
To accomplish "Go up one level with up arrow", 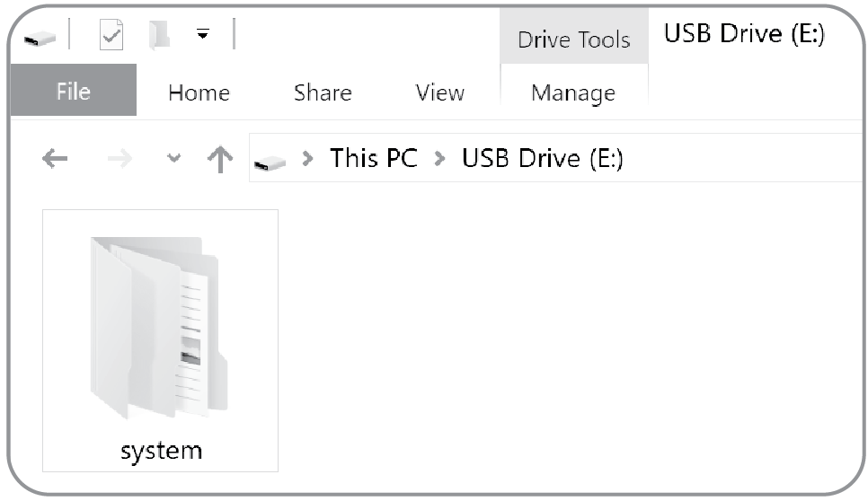I will (220, 159).
